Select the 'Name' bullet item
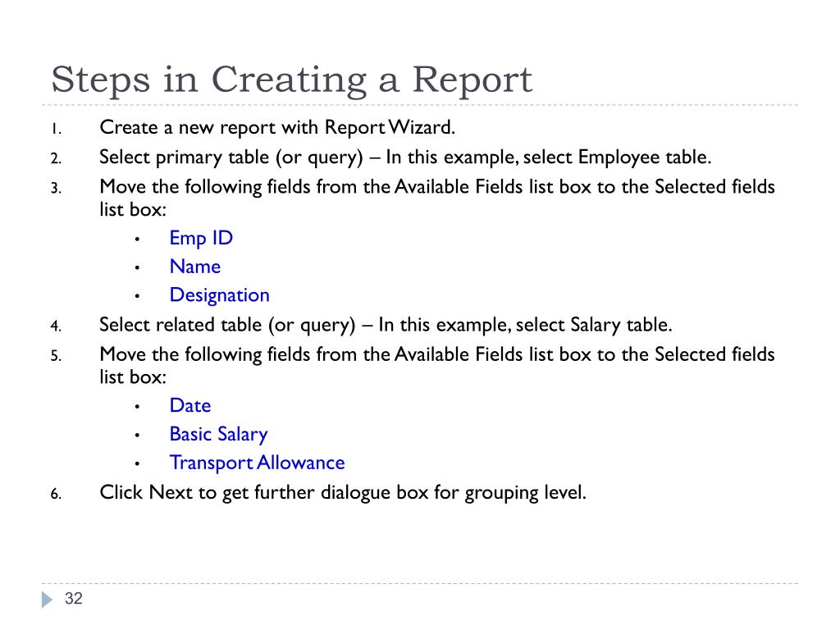The height and width of the screenshot is (630, 840). pyautogui.click(x=195, y=267)
